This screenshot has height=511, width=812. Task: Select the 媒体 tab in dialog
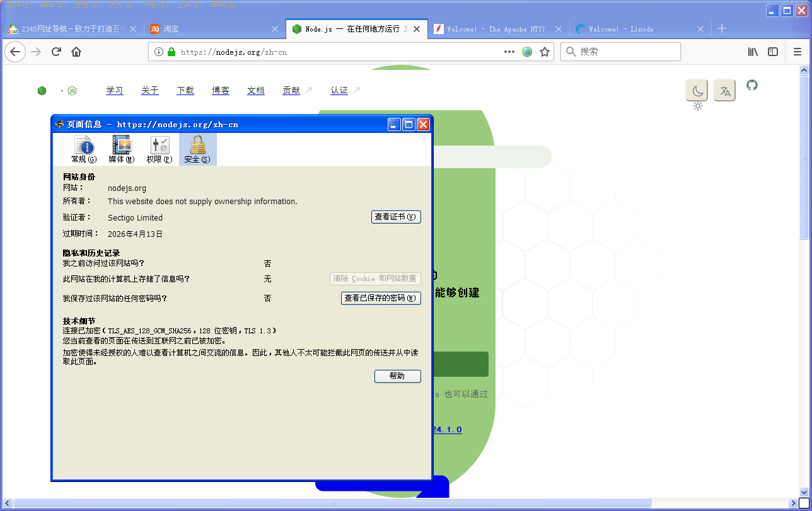pos(122,150)
